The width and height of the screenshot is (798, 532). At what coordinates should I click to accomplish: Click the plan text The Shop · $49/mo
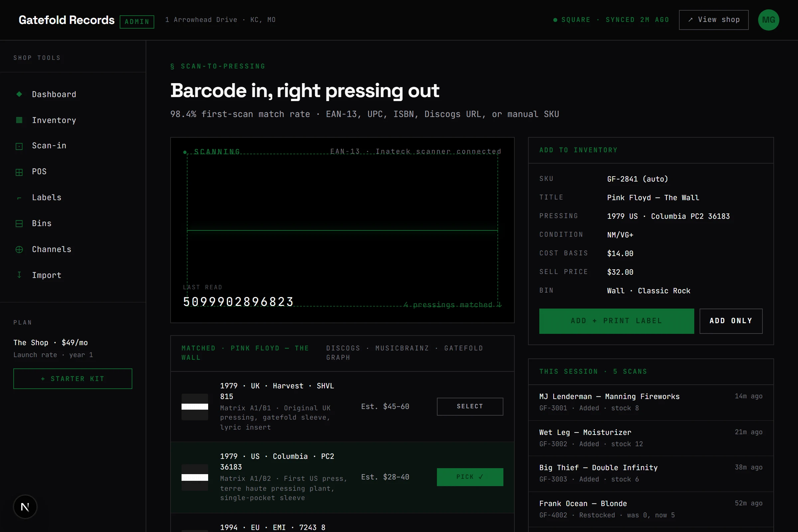pos(51,343)
